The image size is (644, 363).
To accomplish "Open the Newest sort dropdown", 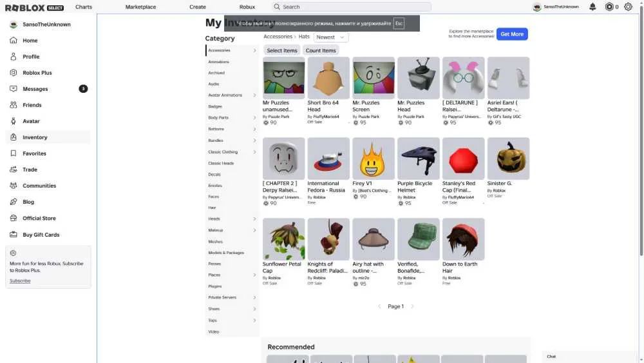I will (330, 37).
